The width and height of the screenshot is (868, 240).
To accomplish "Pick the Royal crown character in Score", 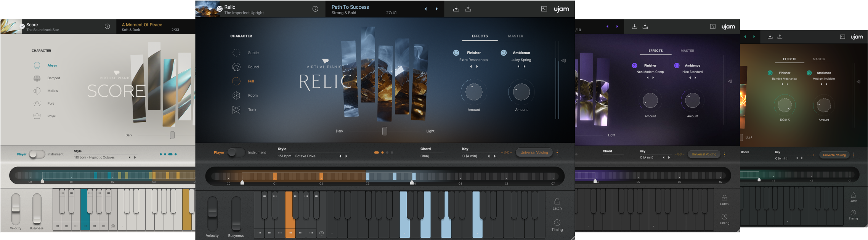I will click(37, 116).
